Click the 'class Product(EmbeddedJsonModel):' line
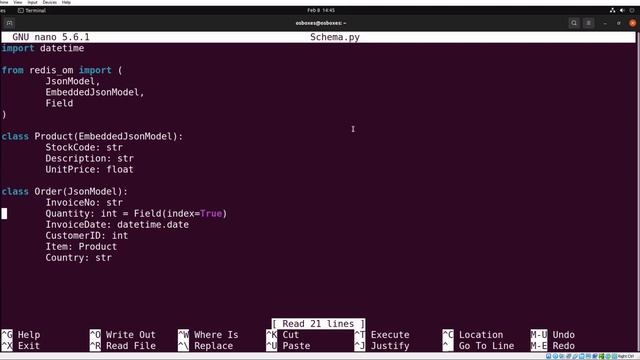640x360 pixels. tap(92, 136)
